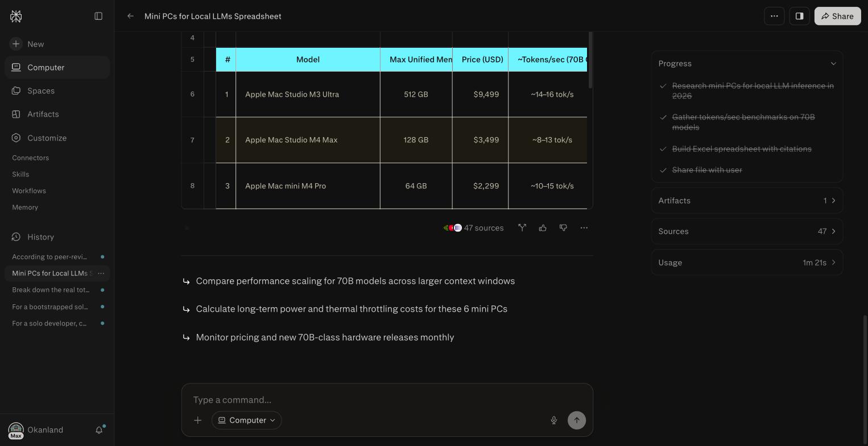Give the response a thumbs down

(563, 228)
